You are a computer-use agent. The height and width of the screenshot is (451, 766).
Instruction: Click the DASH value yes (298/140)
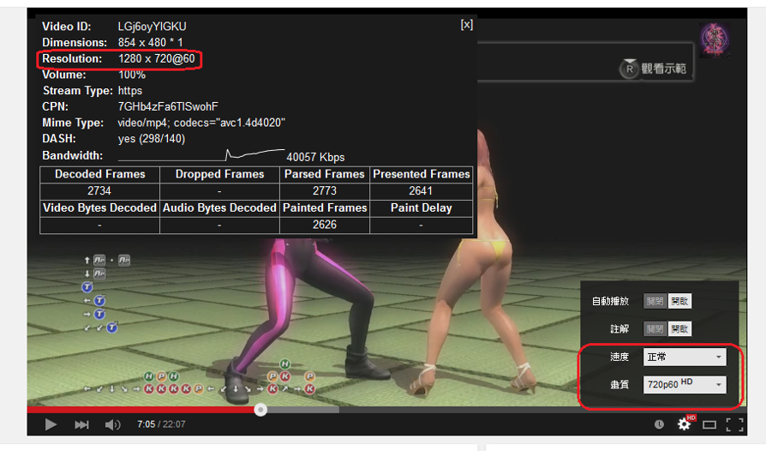151,139
